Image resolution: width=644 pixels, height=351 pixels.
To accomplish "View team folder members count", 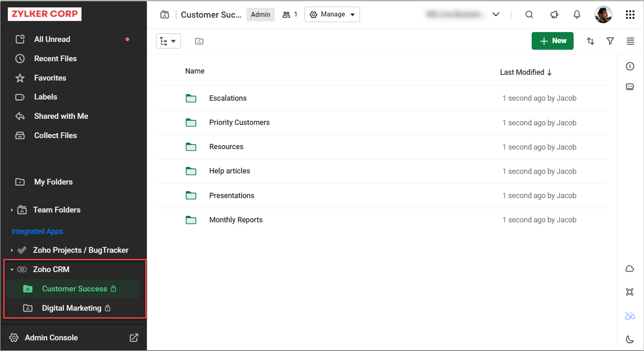I will coord(290,15).
